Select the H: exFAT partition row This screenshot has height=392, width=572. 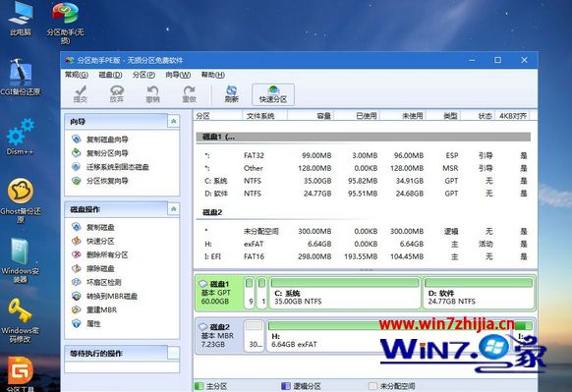pos(365,244)
